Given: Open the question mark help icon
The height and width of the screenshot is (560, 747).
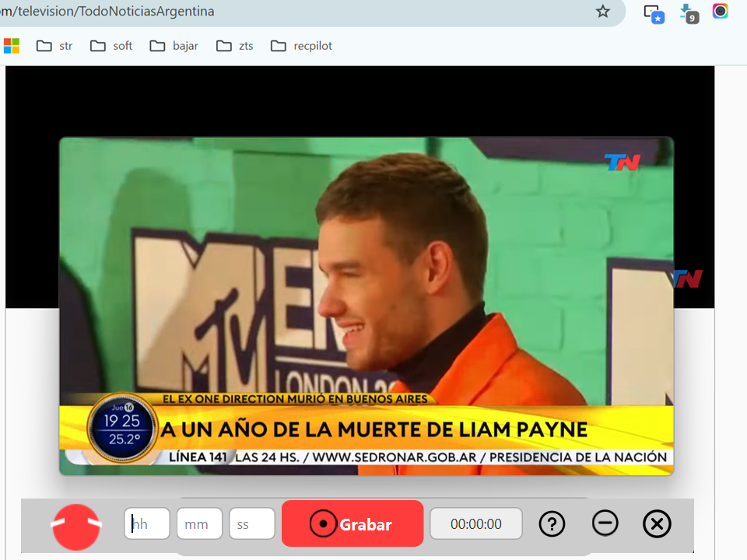Looking at the screenshot, I should pyautogui.click(x=552, y=523).
